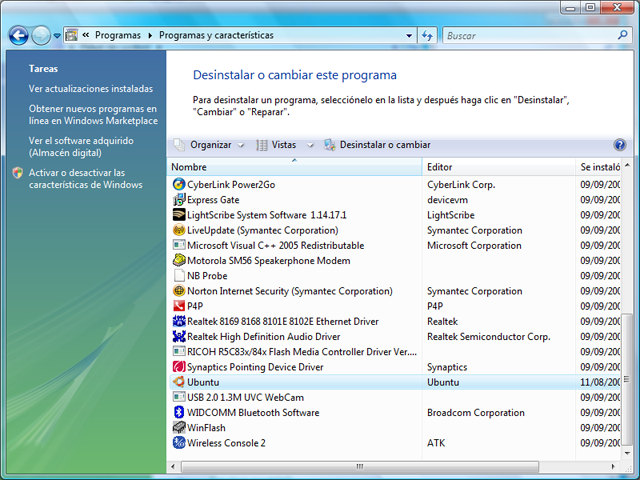640x480 pixels.
Task: Click Activar o desactivar las características de Windows
Action: (x=85, y=178)
